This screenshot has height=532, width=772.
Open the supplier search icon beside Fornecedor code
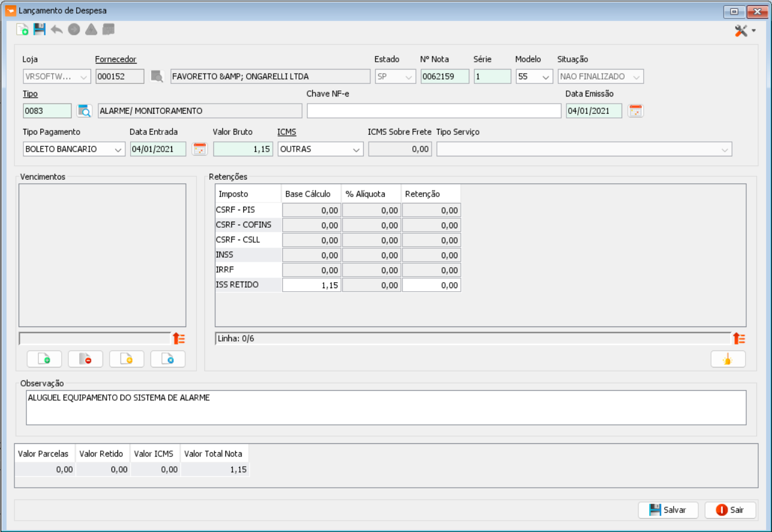tap(157, 76)
